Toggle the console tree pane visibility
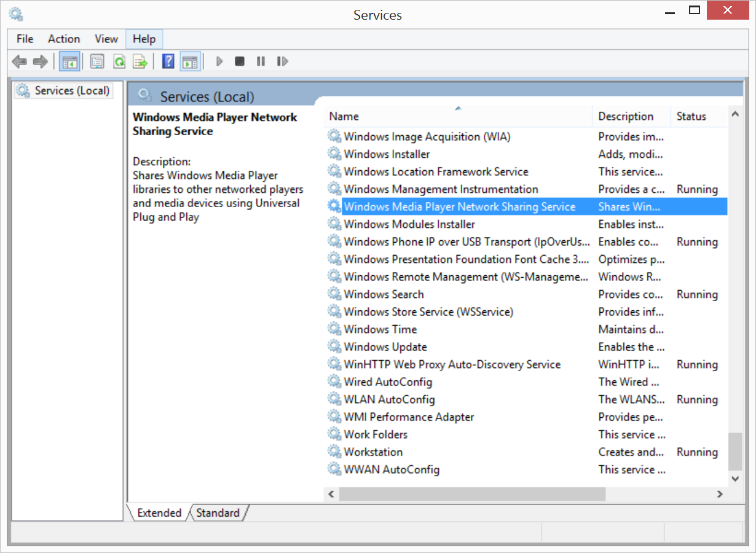This screenshot has height=553, width=756. pyautogui.click(x=69, y=61)
